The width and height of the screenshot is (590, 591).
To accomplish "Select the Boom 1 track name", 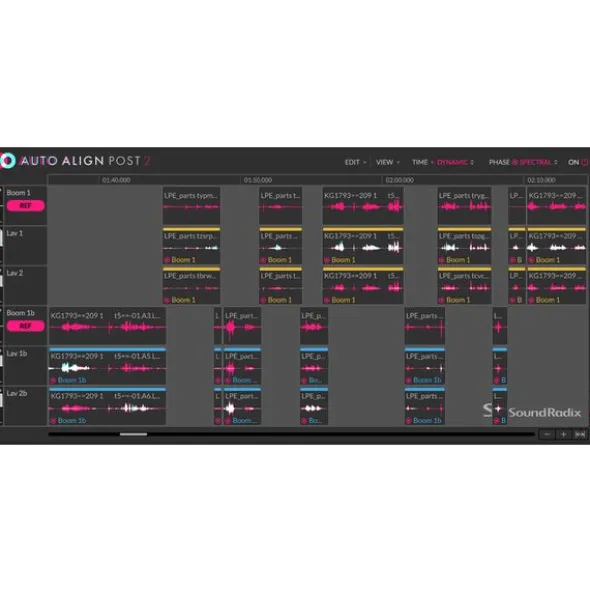I will pyautogui.click(x=18, y=193).
